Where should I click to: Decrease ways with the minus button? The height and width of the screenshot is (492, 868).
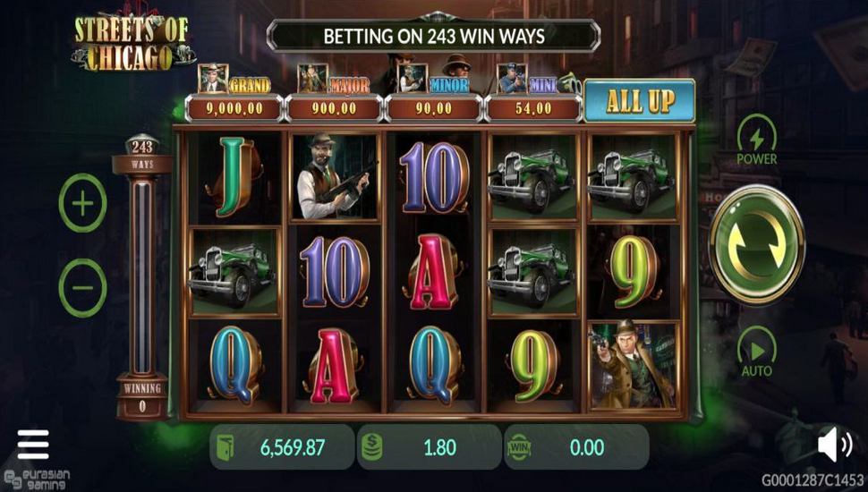point(83,288)
